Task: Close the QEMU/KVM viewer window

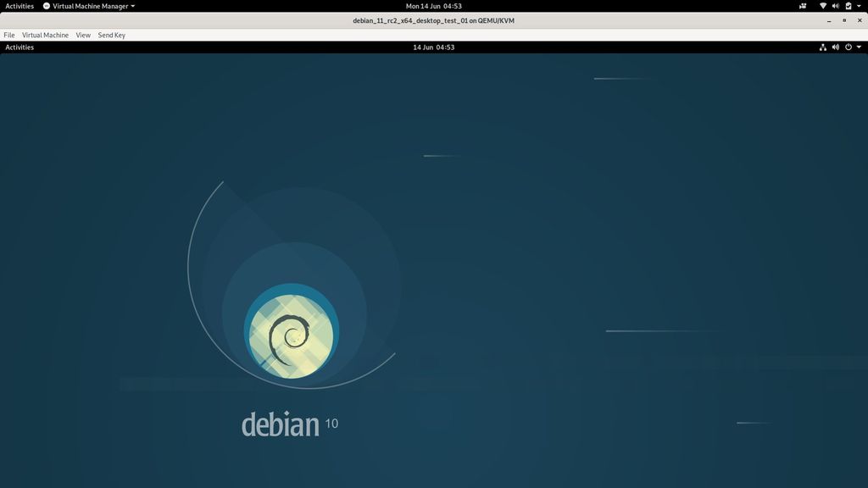Action: 860,20
